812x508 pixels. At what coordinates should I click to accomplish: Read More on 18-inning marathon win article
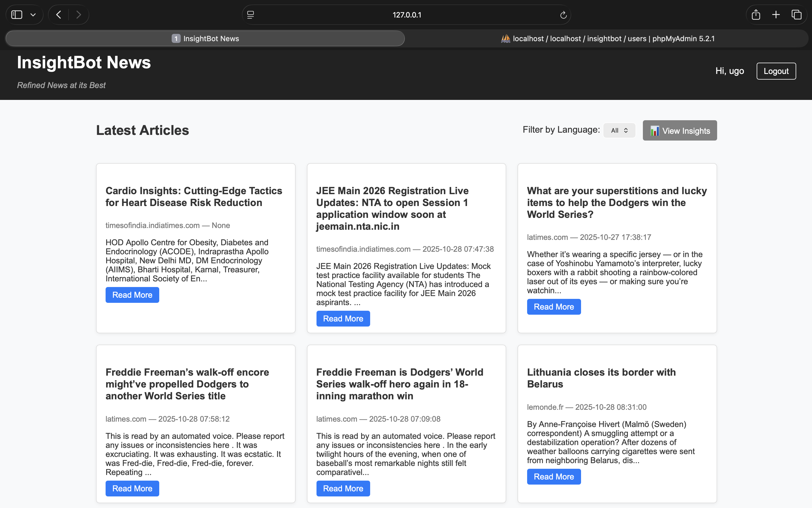point(343,489)
